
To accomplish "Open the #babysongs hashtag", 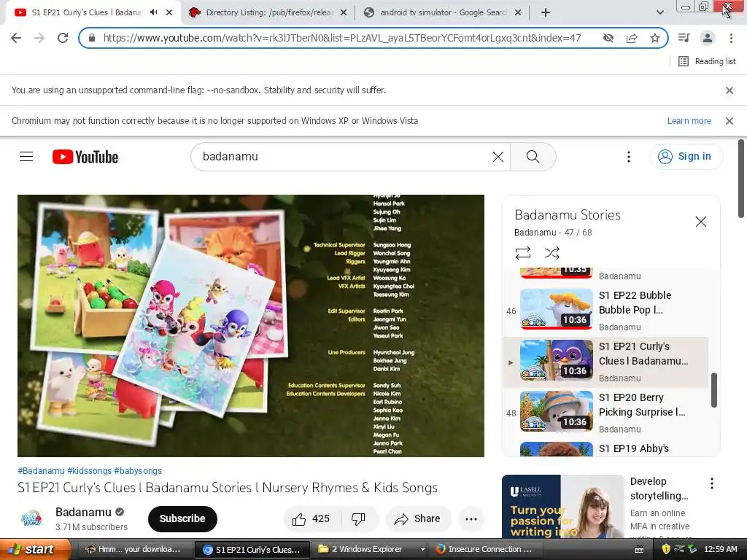I will click(x=138, y=470).
